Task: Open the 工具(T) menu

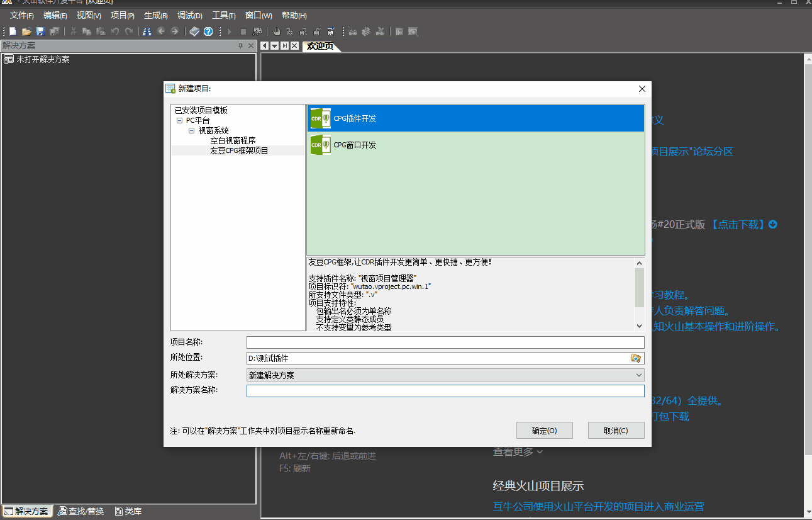Action: click(223, 15)
